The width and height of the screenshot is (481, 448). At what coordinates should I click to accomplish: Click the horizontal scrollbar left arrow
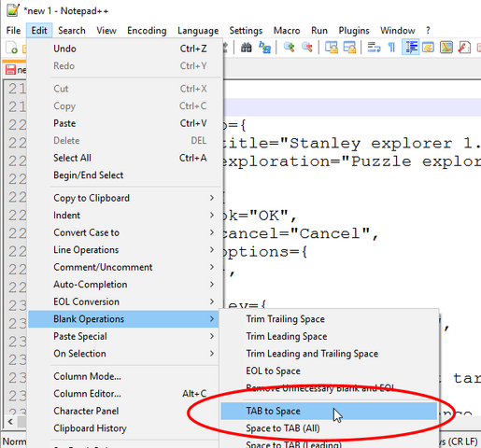tap(10, 422)
